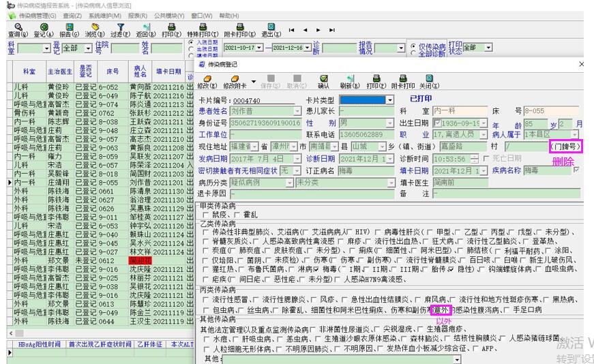Open 系统维护(M) menu

coord(105,16)
